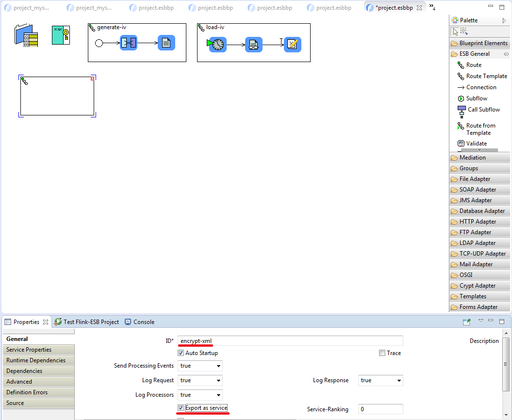Image resolution: width=512 pixels, height=420 pixels.
Task: Uncheck the Auto Startup checkbox
Action: point(181,353)
